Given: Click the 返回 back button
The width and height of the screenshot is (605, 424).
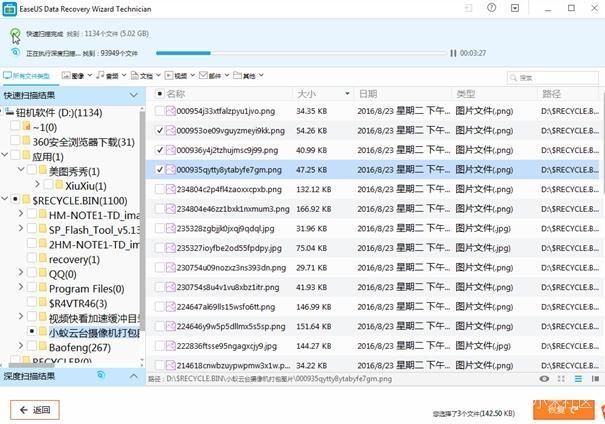Looking at the screenshot, I should (35, 410).
